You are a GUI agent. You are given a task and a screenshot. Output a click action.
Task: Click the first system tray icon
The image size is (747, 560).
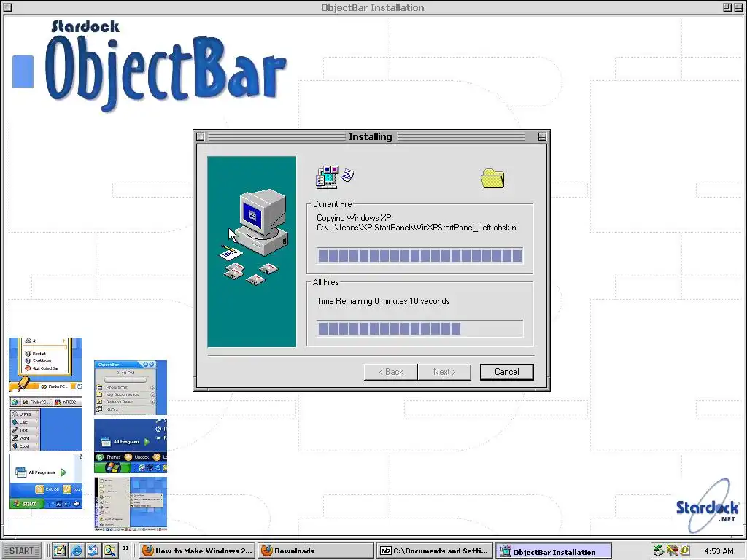(x=659, y=551)
